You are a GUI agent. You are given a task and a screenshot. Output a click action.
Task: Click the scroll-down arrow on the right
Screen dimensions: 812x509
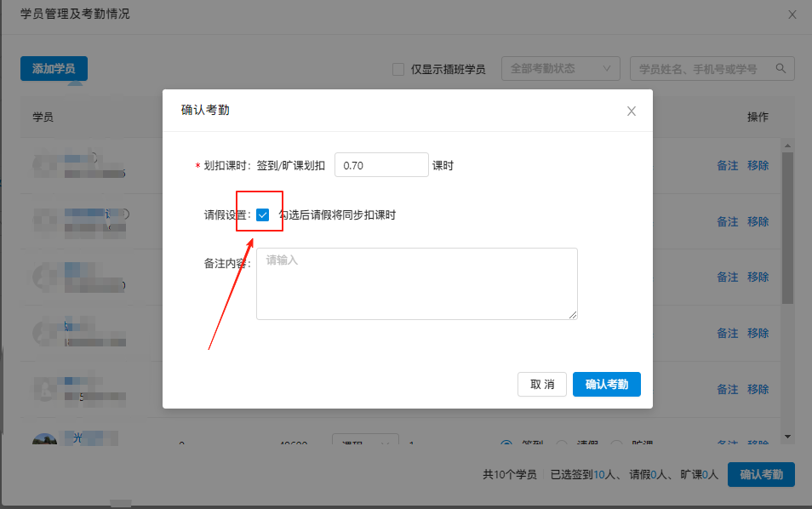[x=787, y=436]
